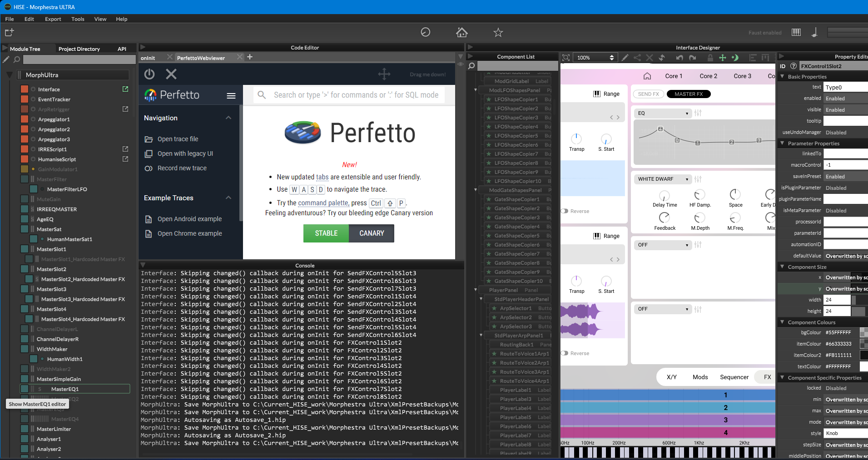Toggle the MasterLimiter bypass square
This screenshot has height=460, width=868.
click(25, 429)
